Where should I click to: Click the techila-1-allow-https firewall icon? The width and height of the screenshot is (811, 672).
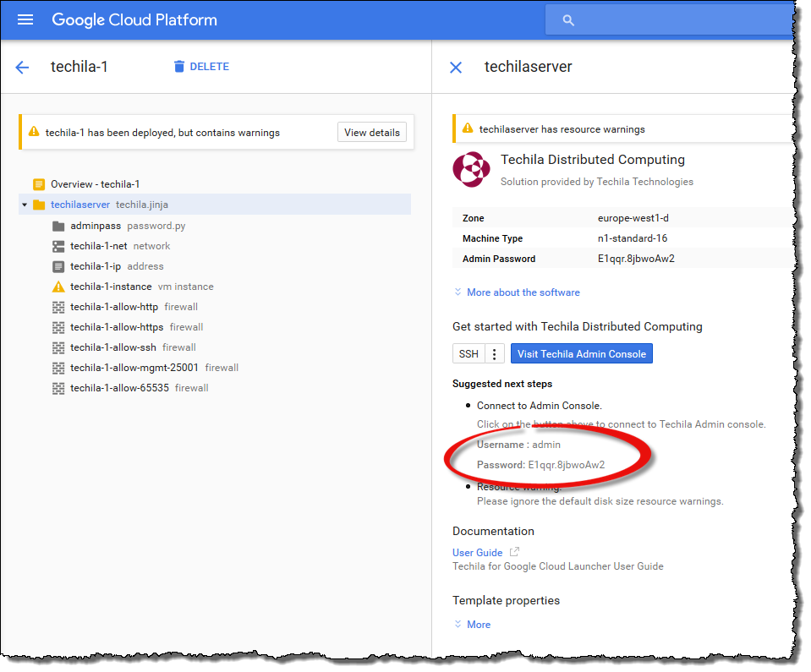(x=58, y=327)
